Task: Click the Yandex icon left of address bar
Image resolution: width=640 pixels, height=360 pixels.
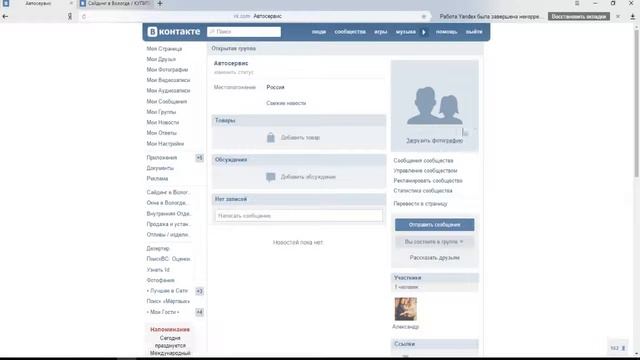Action: pos(70,16)
